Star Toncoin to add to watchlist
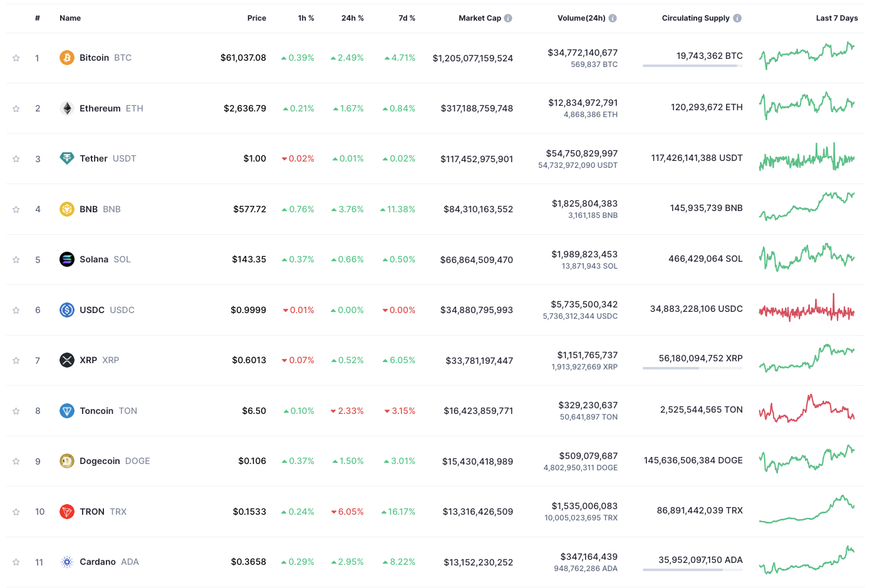This screenshot has height=588, width=887. 16,411
